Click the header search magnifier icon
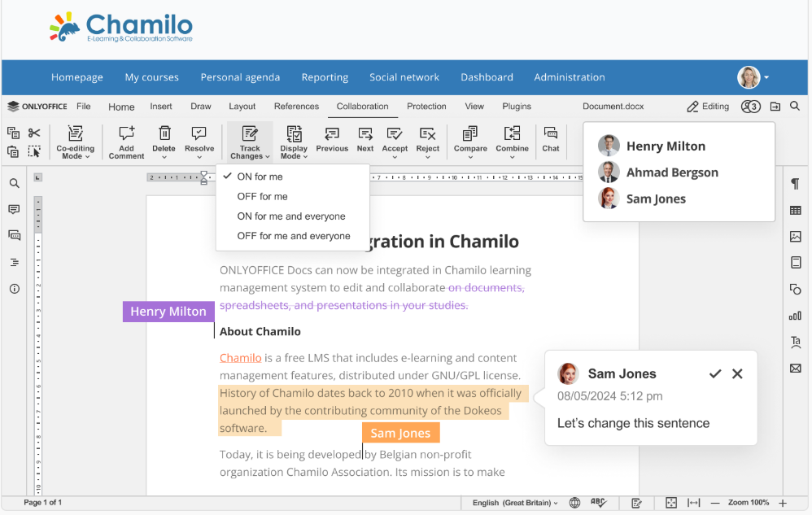 (794, 106)
